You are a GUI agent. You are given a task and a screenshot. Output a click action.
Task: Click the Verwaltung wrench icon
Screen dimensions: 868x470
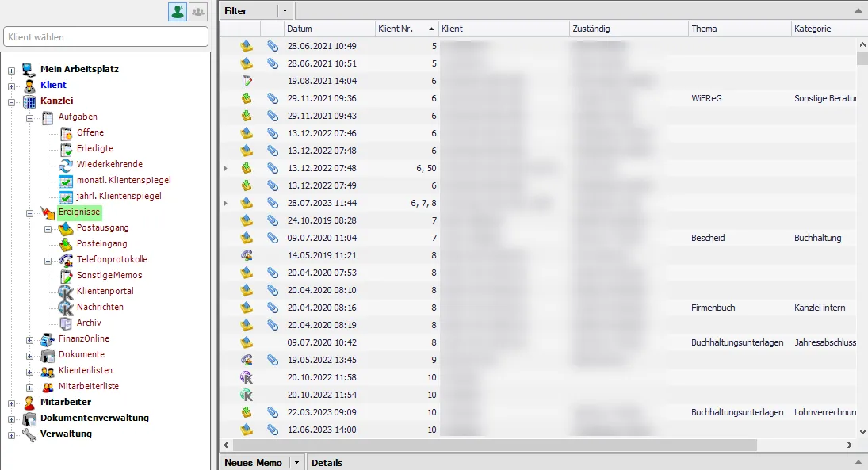pyautogui.click(x=29, y=434)
